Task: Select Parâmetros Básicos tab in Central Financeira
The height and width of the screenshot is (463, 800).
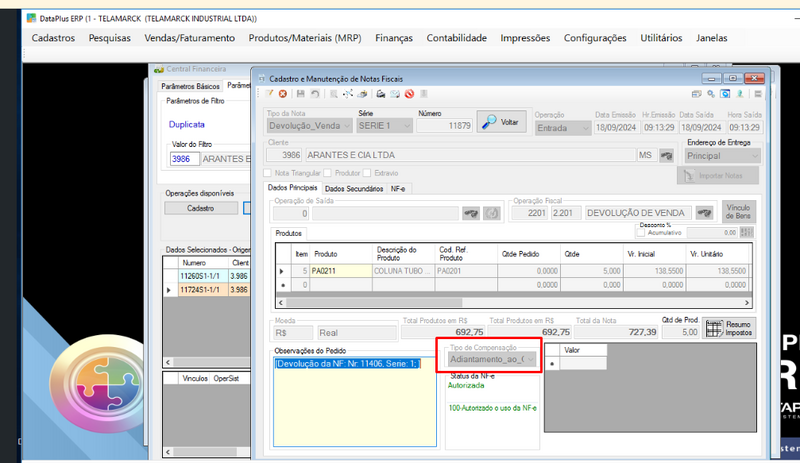Action: coord(190,86)
